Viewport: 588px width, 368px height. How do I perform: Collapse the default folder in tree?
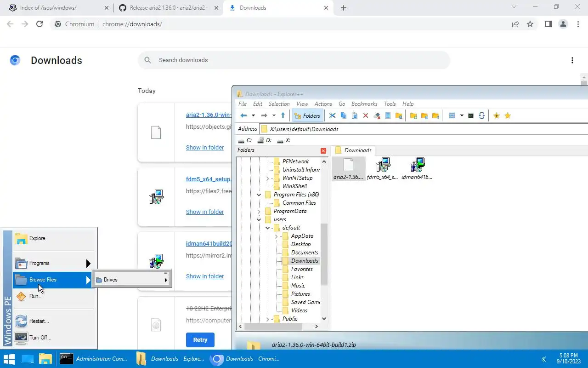click(268, 228)
